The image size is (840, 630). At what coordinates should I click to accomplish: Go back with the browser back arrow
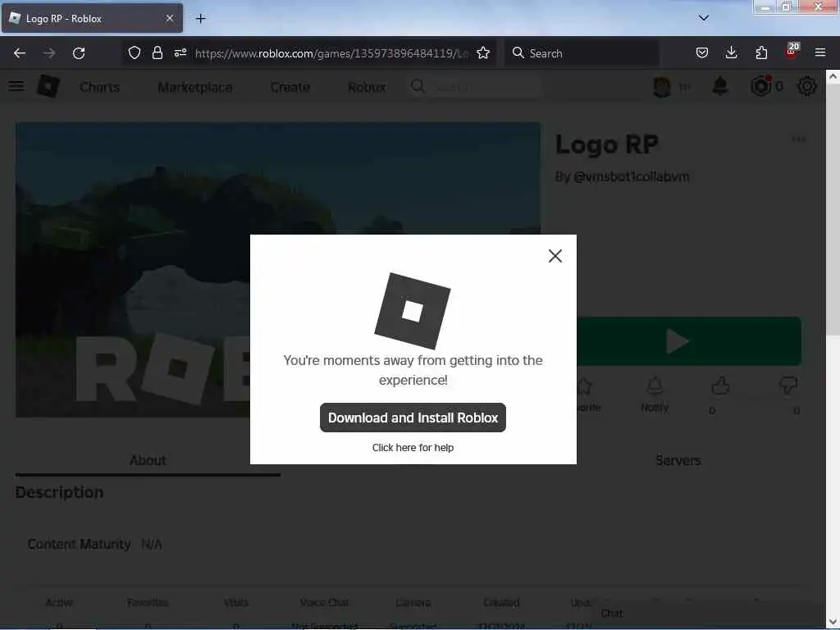coord(20,53)
